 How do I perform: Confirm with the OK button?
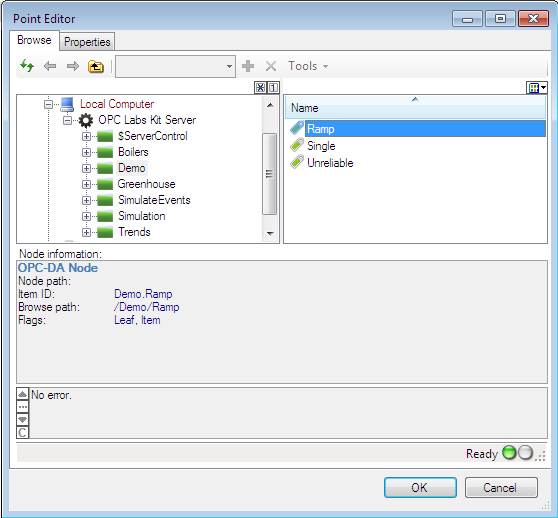click(420, 487)
